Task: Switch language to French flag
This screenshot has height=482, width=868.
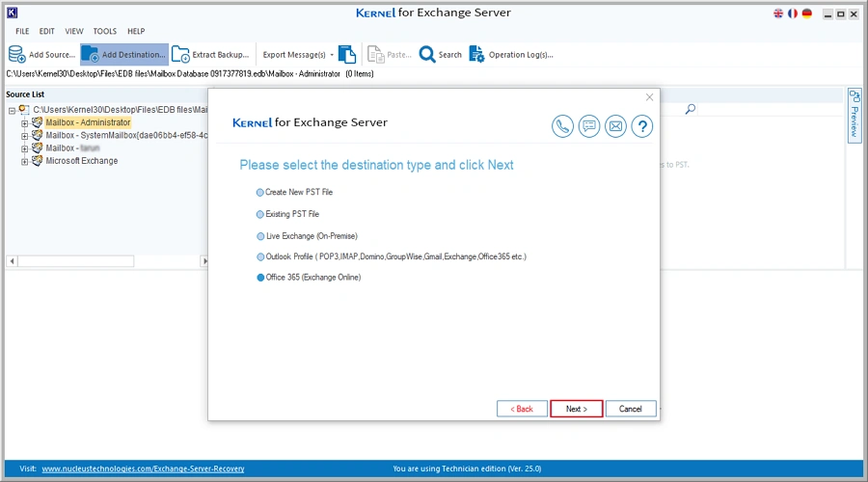Action: [x=793, y=13]
